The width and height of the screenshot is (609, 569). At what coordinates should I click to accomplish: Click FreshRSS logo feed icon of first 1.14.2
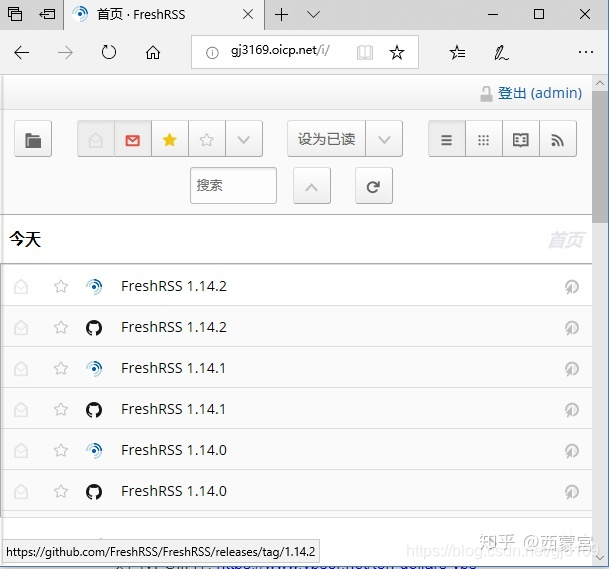[x=94, y=287]
